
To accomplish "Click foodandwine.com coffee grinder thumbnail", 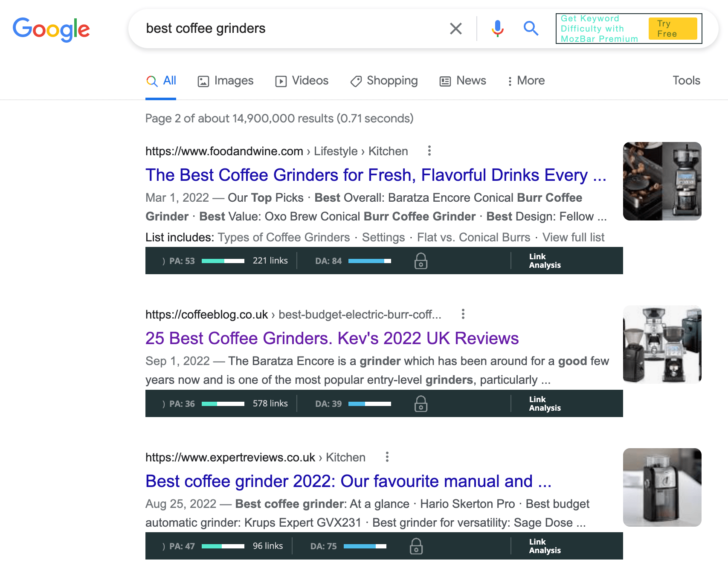I will coord(662,181).
